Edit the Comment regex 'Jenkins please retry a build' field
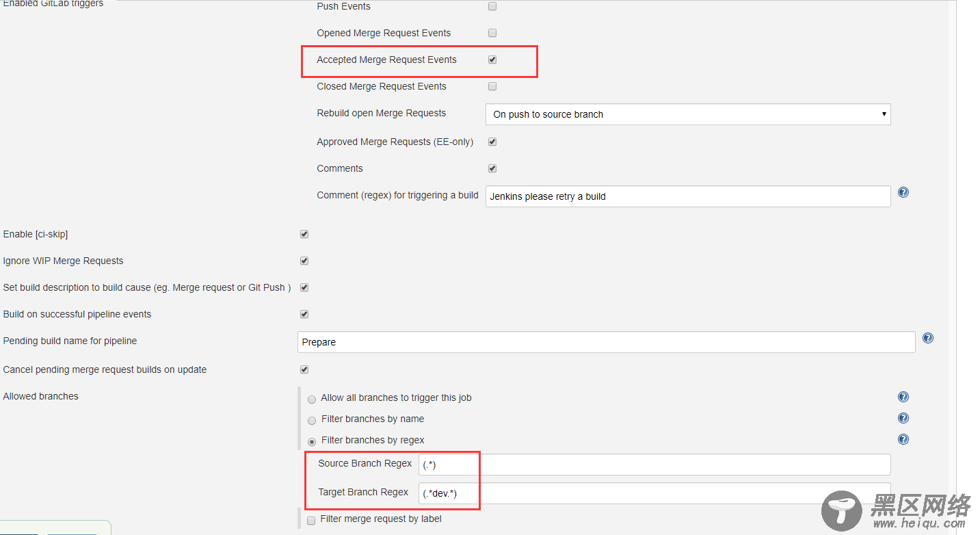Viewport: 980px width, 535px height. pos(688,196)
